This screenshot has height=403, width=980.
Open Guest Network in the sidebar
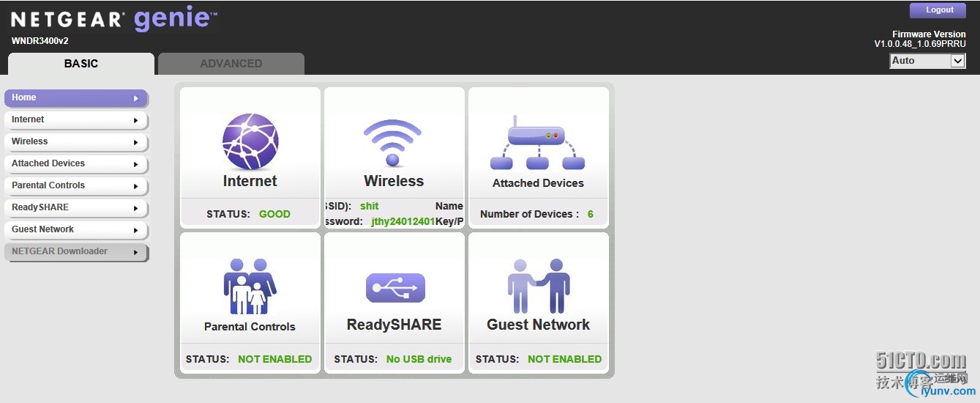[76, 230]
